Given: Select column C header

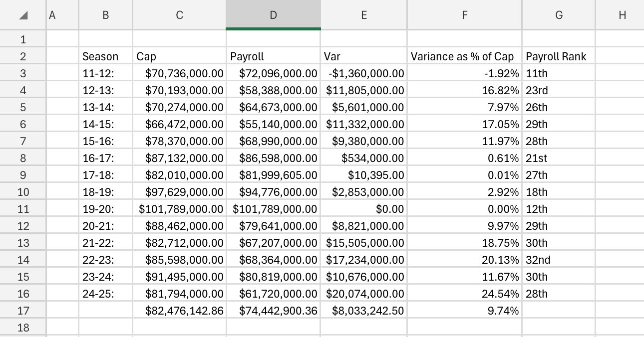Looking at the screenshot, I should 179,15.
